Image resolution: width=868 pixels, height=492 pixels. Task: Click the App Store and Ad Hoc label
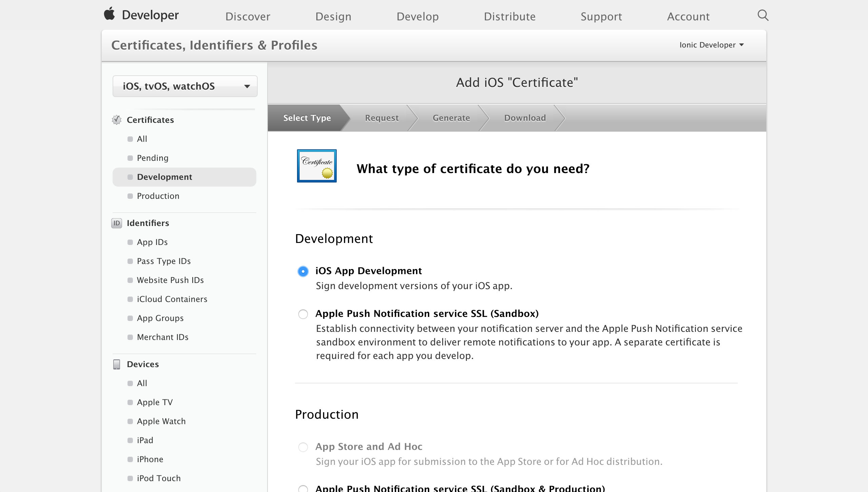click(369, 447)
